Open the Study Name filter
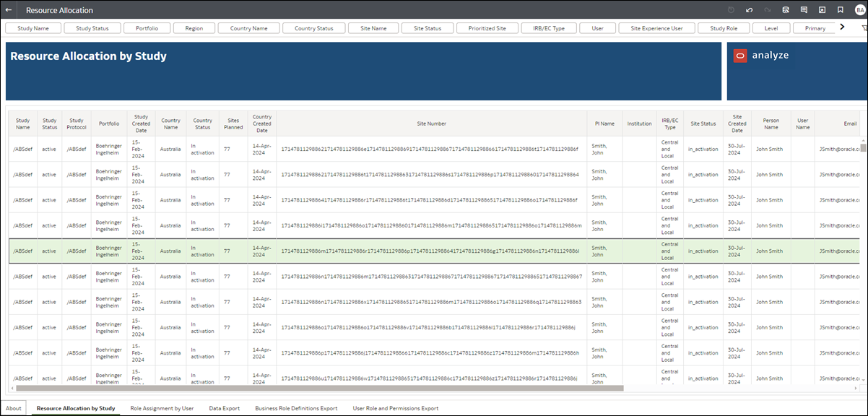Viewport: 868px width, 416px height. pyautogui.click(x=33, y=28)
